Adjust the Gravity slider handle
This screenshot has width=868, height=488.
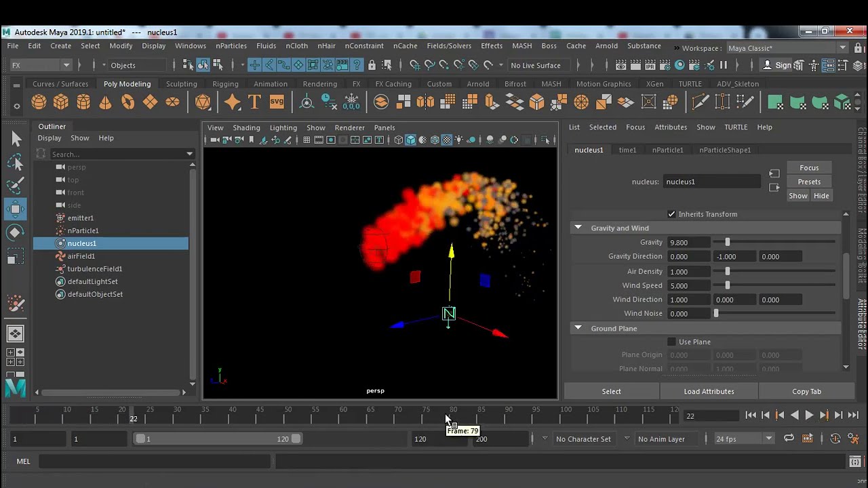point(728,242)
